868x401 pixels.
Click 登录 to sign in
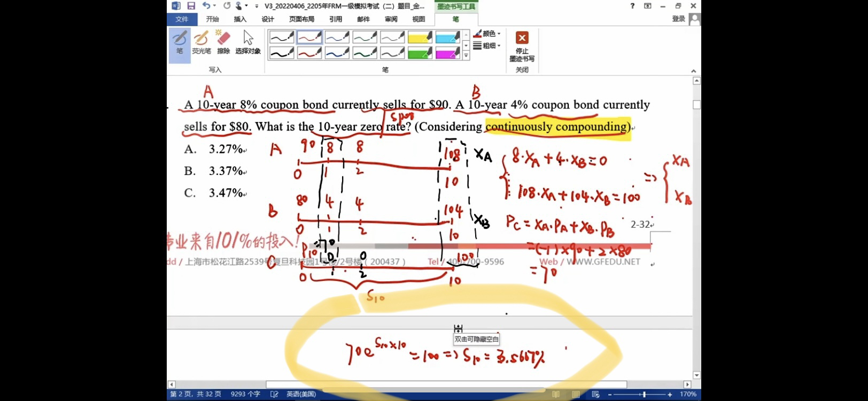(679, 19)
